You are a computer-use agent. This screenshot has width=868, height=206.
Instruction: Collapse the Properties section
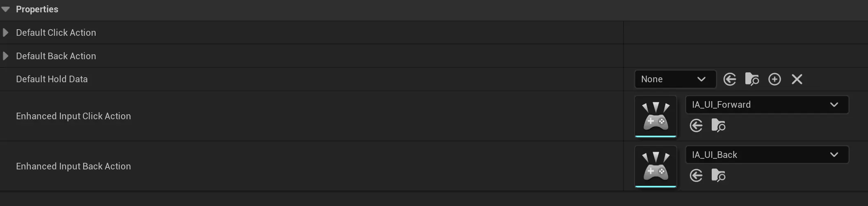[x=6, y=9]
